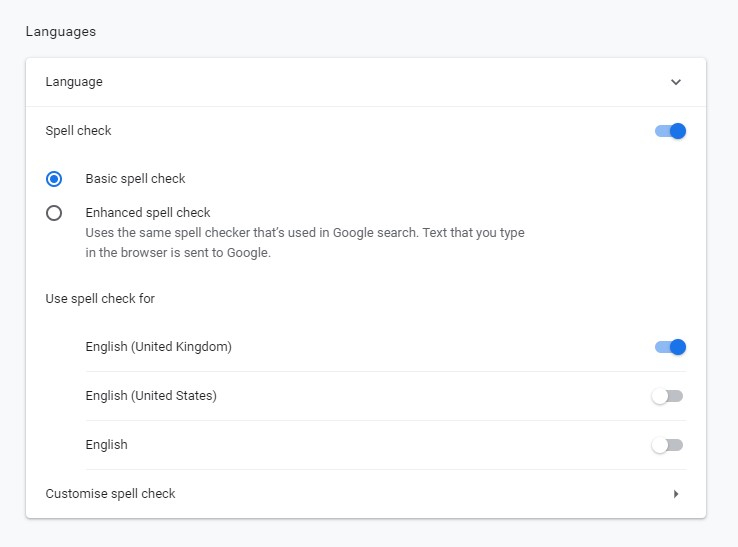Open Customise spell check via arrow icon
Screen dimensions: 738x547
tap(676, 494)
